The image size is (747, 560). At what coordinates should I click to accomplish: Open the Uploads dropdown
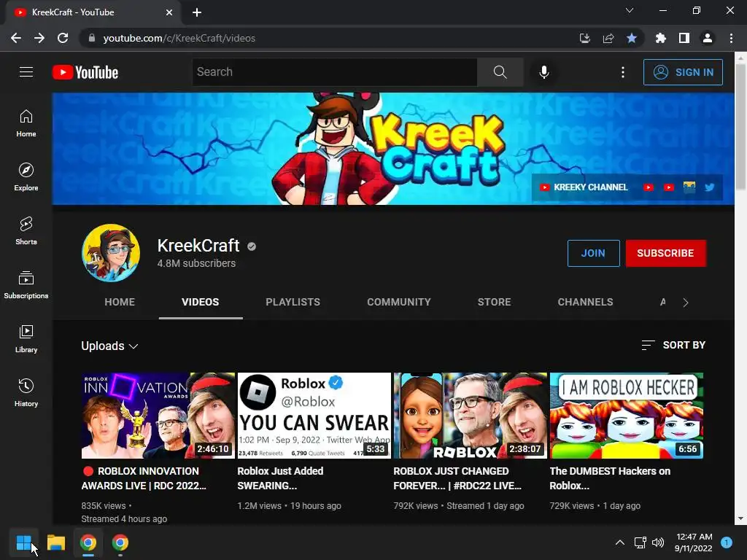(x=109, y=346)
